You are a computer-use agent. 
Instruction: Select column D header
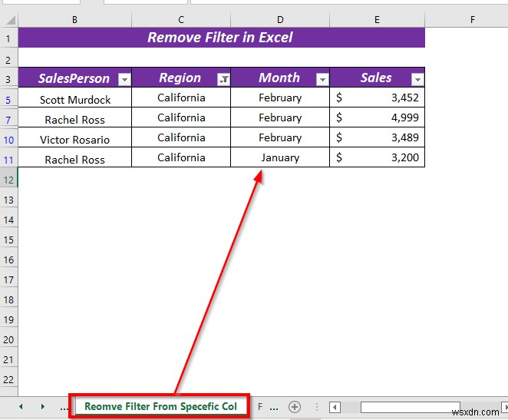click(x=280, y=20)
